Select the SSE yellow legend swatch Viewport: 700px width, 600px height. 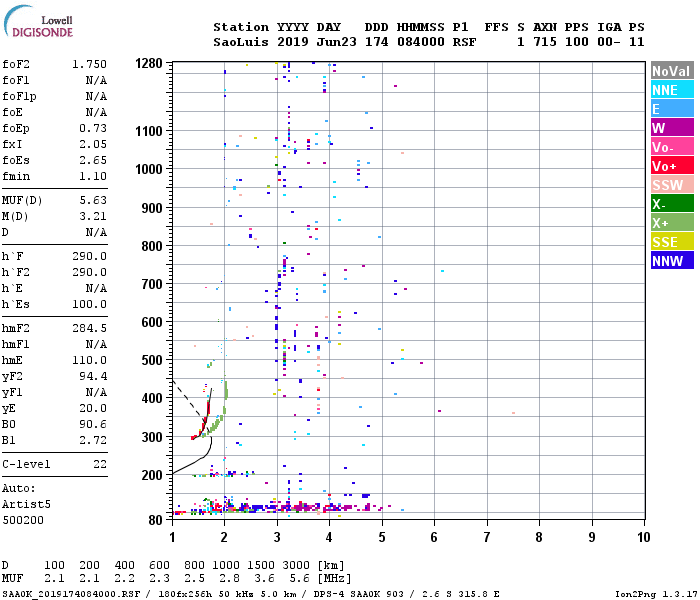click(x=672, y=242)
